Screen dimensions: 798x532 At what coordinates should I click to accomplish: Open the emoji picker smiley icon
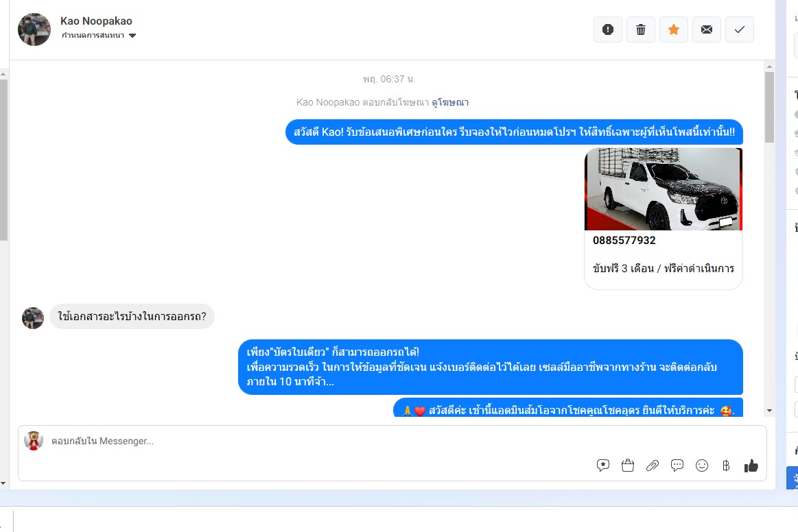point(702,465)
